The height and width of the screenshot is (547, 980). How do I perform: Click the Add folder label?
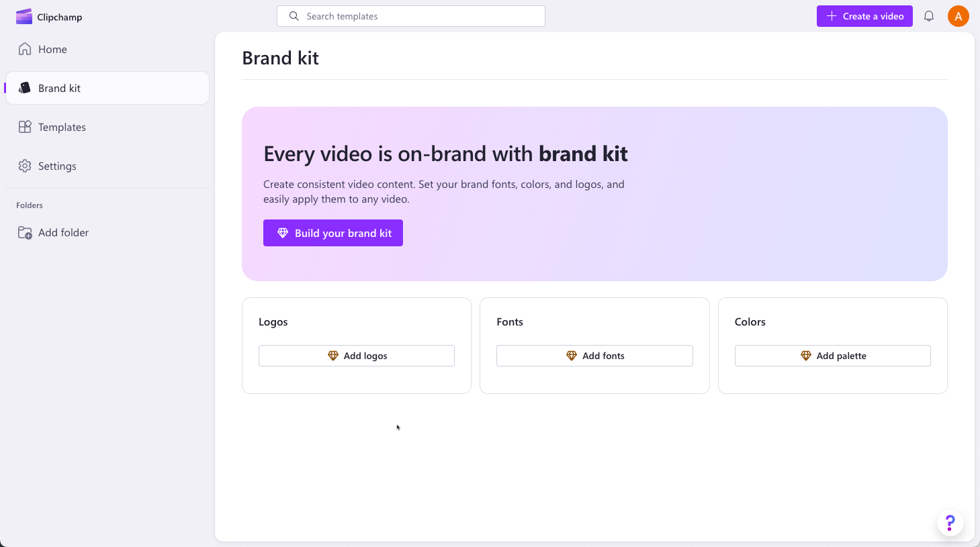(x=63, y=233)
